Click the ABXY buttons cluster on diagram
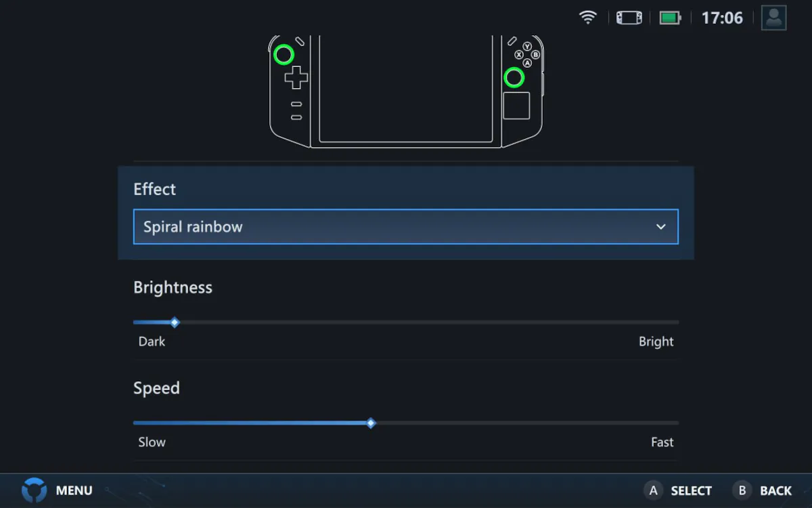Screen dimensions: 812x508 click(527, 54)
